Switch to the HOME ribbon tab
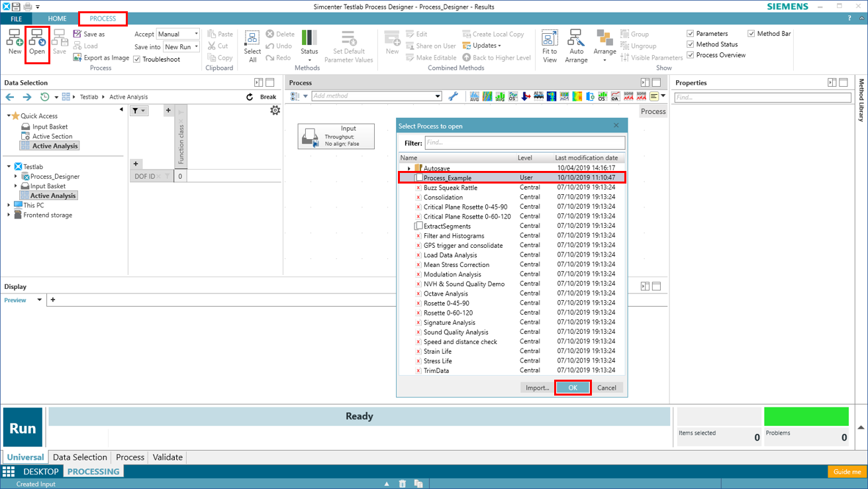Viewport: 868px width, 489px height. pos(57,19)
